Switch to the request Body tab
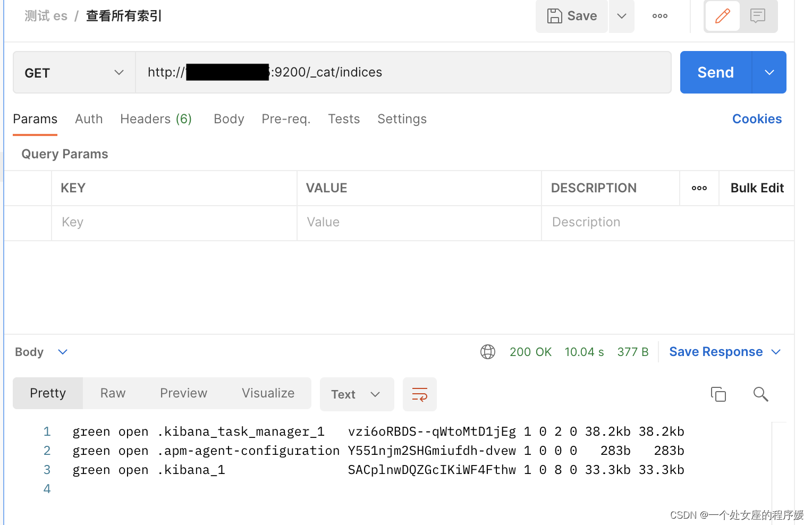The width and height of the screenshot is (812, 525). click(x=229, y=119)
